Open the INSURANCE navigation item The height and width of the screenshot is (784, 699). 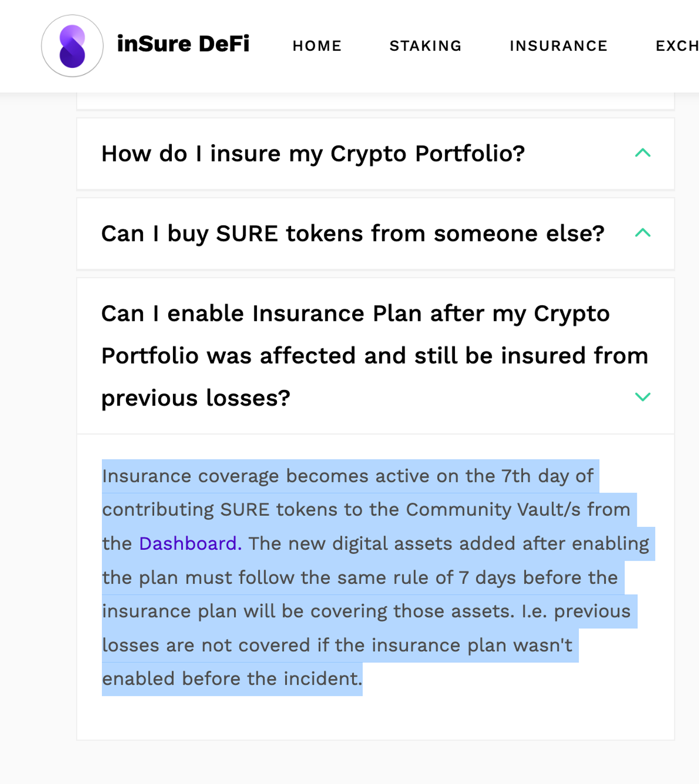pos(558,46)
